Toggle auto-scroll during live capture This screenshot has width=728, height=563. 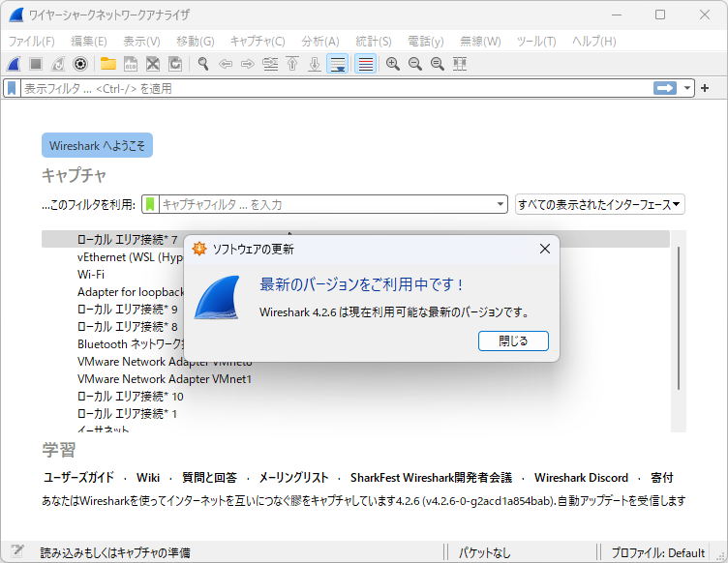click(338, 64)
